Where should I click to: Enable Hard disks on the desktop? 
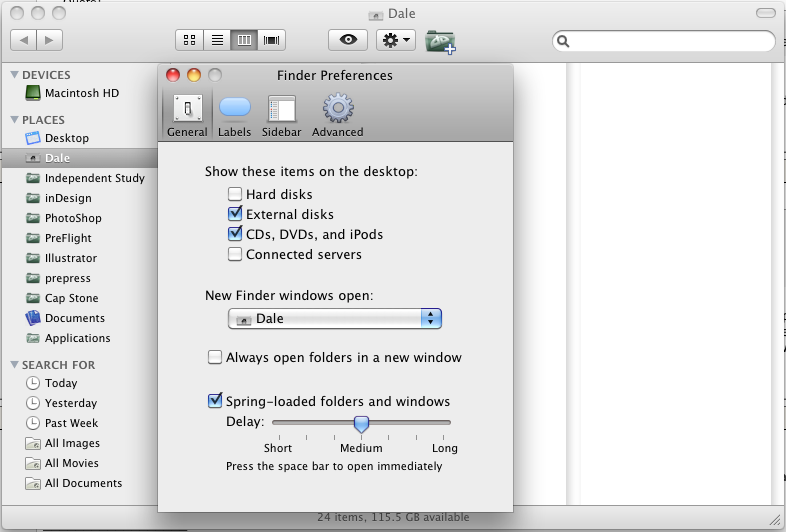click(x=235, y=194)
